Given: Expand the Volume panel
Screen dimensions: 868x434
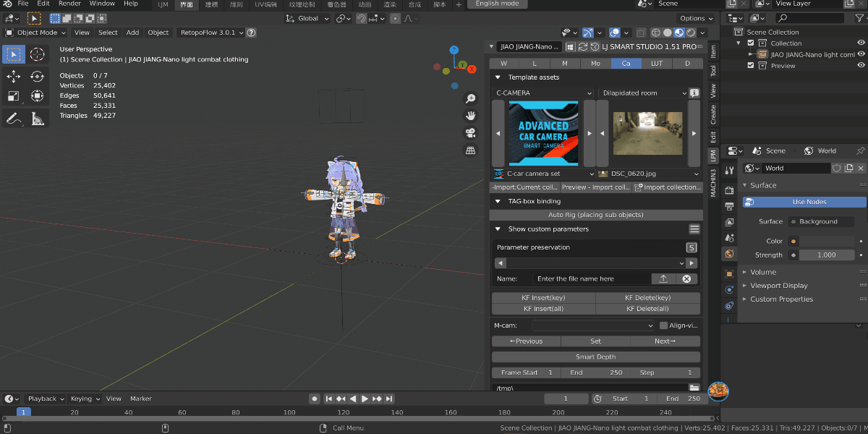Looking at the screenshot, I should 763,272.
